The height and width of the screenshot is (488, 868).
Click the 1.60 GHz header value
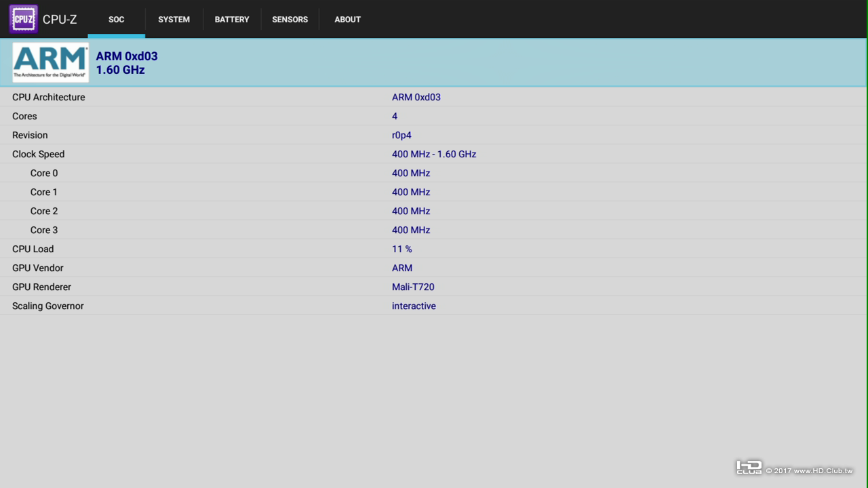(x=120, y=70)
